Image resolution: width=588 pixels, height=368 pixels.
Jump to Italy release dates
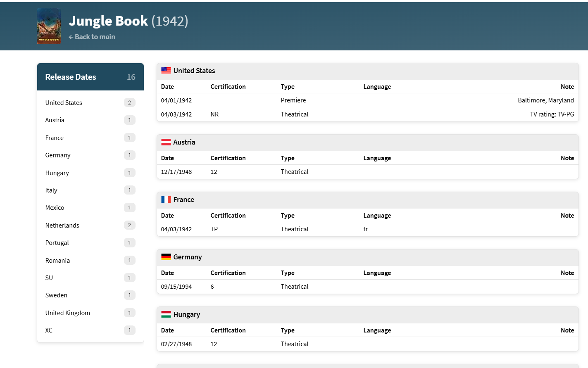click(51, 190)
